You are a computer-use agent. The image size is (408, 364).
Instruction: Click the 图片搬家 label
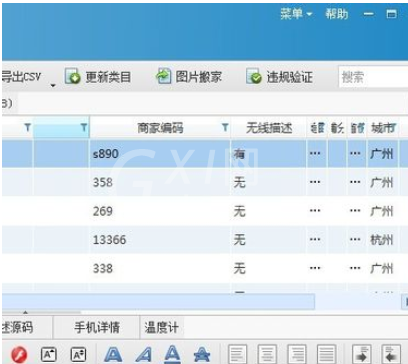[x=199, y=77]
